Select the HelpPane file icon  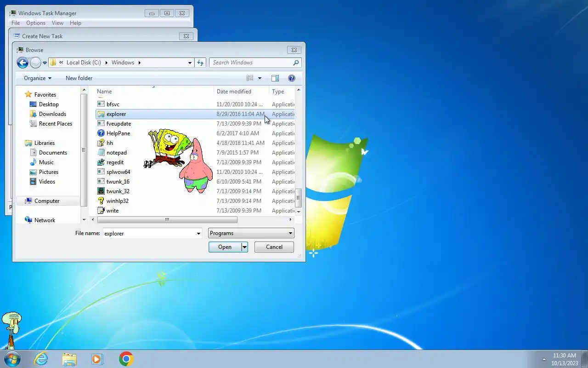101,133
